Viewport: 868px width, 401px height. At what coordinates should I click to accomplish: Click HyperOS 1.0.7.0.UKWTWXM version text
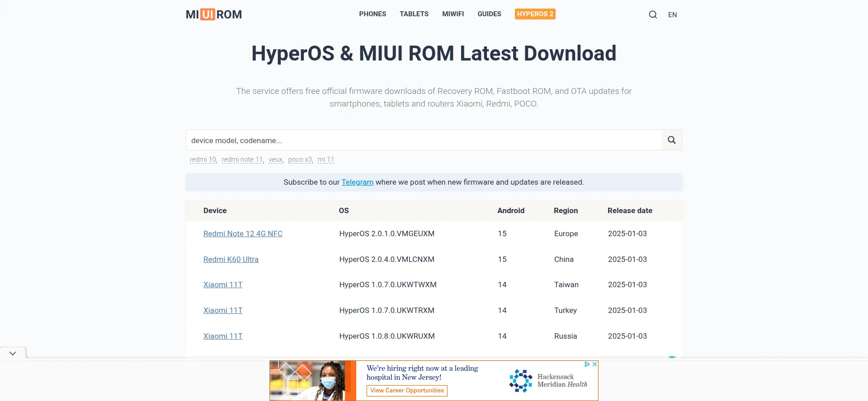pos(388,284)
